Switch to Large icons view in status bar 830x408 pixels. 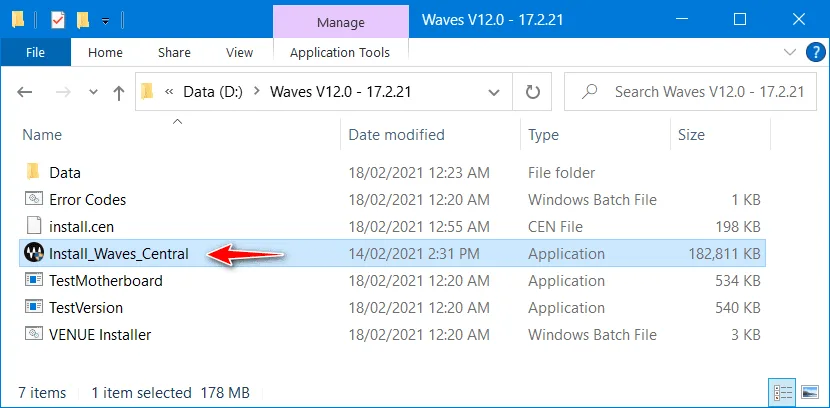click(810, 392)
